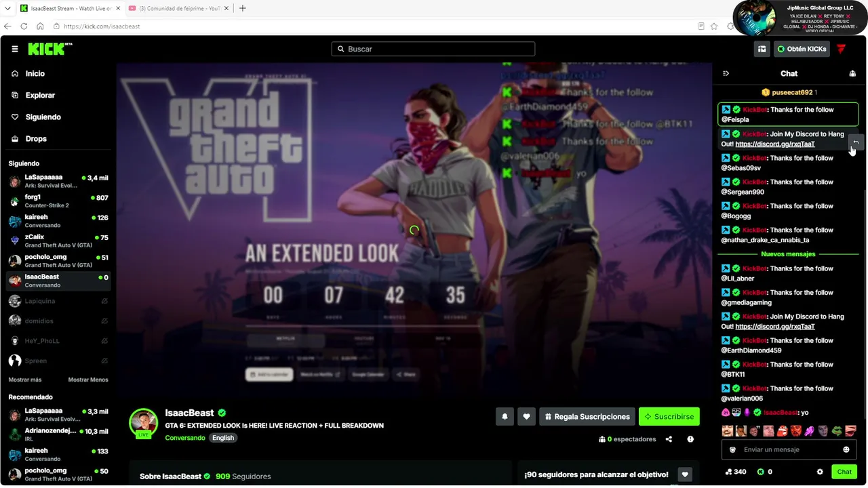Open a new browser tab
The image size is (868, 488).
tap(243, 8)
